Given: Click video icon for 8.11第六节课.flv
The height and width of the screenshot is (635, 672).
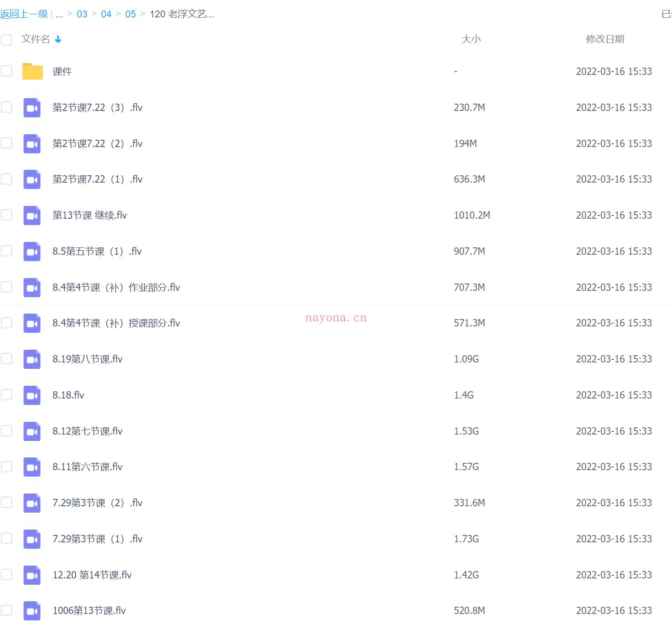Looking at the screenshot, I should point(32,467).
